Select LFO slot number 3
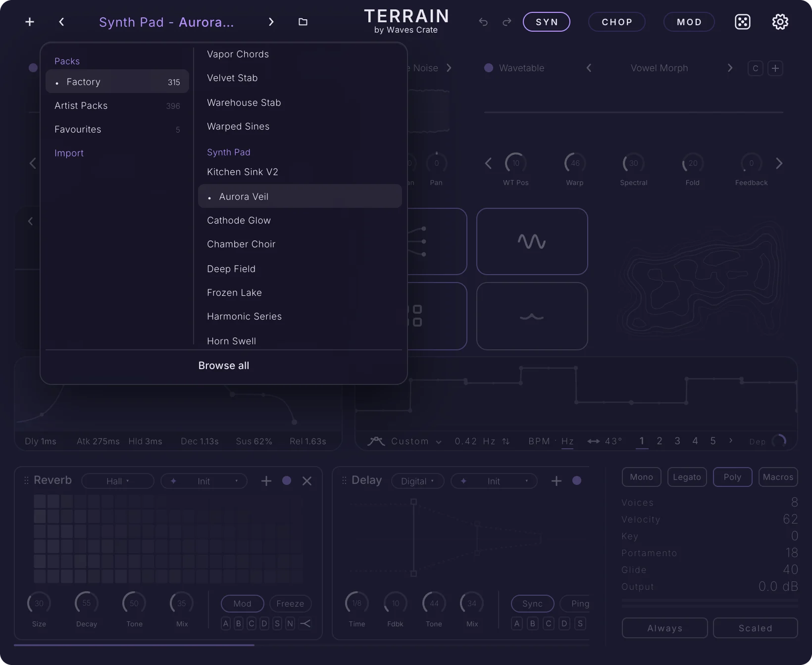The image size is (812, 665). [677, 441]
